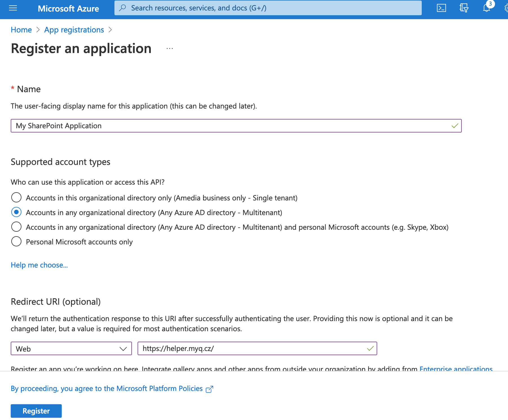
Task: Navigate to App registrations breadcrumb
Action: pyautogui.click(x=74, y=30)
